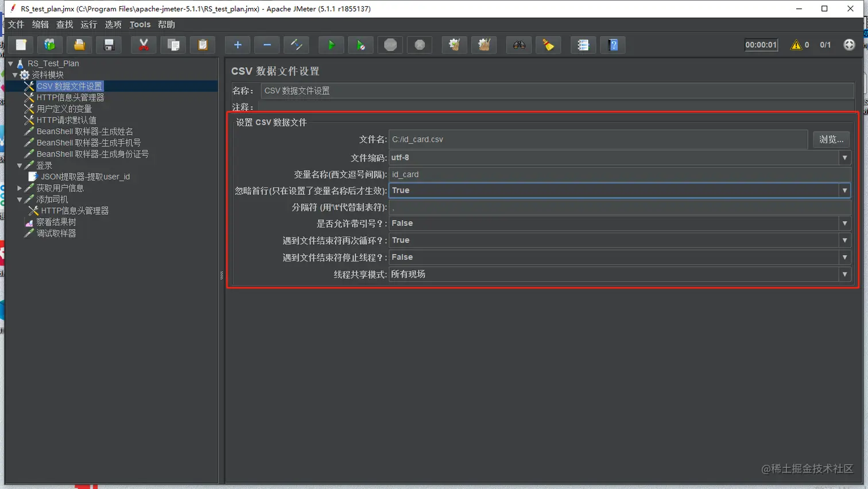Select CSV 数据文件设置 in tree
Screen dimensions: 868x489
point(69,86)
